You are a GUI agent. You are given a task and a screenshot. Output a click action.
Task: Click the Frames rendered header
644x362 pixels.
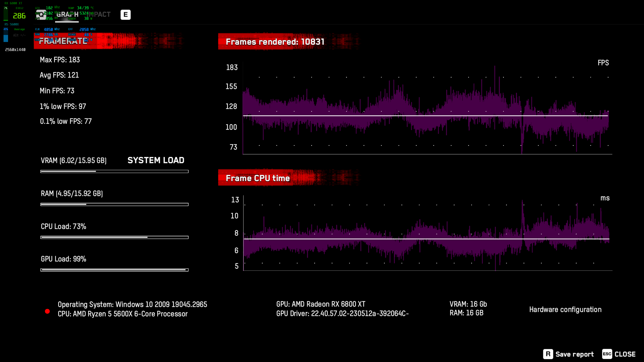point(275,42)
